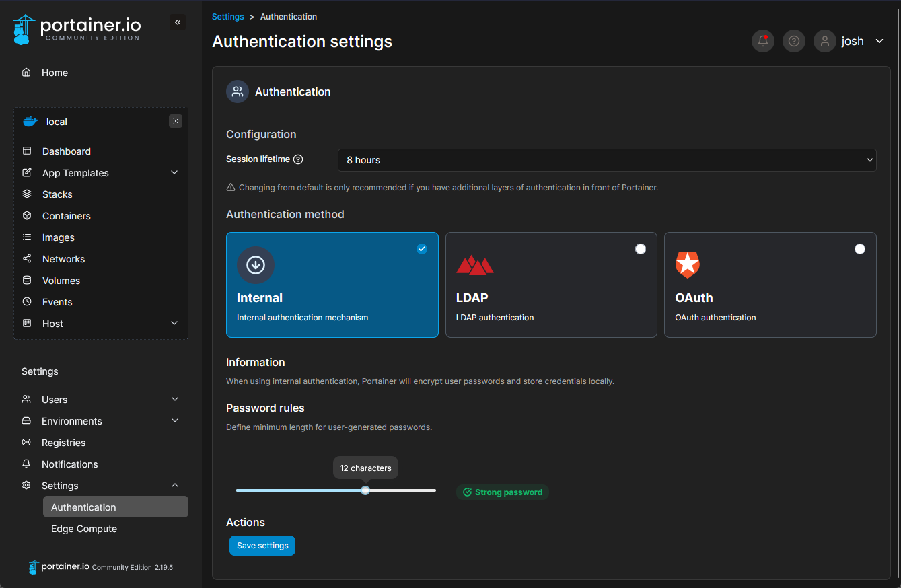Click the warning triangle icon near Changing from default

[x=231, y=188]
